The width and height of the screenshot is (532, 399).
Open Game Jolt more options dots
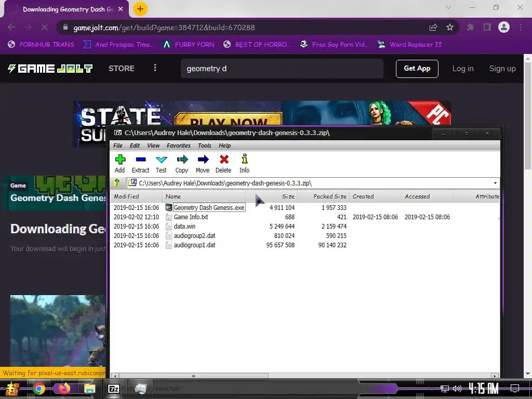point(155,68)
